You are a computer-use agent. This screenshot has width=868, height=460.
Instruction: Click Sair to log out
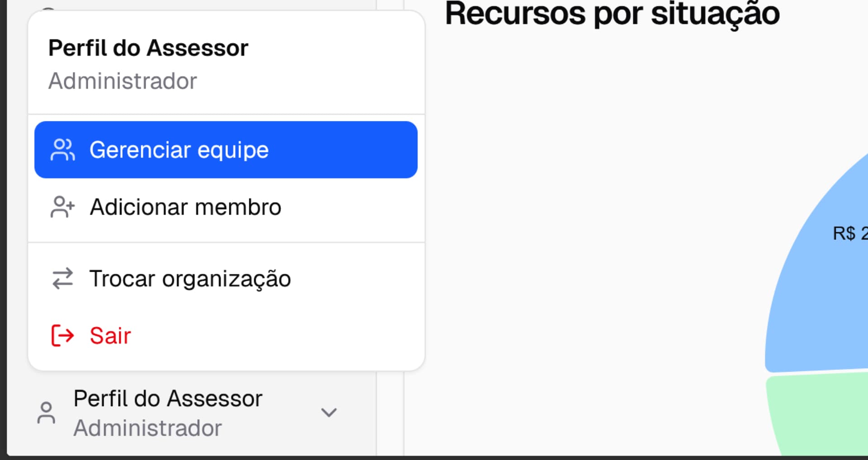coord(110,335)
